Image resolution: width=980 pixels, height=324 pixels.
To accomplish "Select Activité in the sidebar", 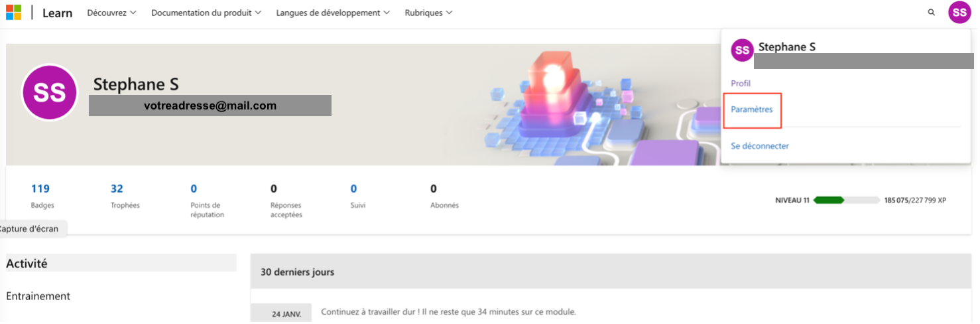I will point(27,264).
